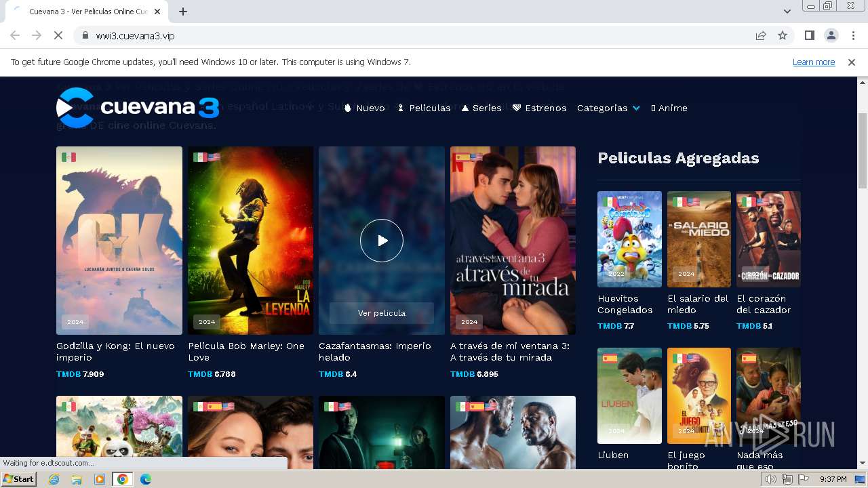The height and width of the screenshot is (488, 868).
Task: Go to the Series section
Action: pyautogui.click(x=481, y=108)
